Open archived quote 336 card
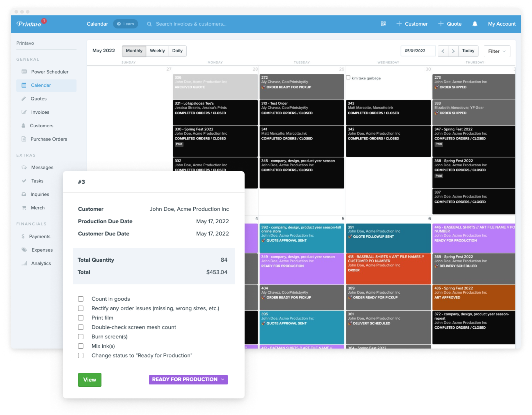The height and width of the screenshot is (415, 532). (x=215, y=87)
